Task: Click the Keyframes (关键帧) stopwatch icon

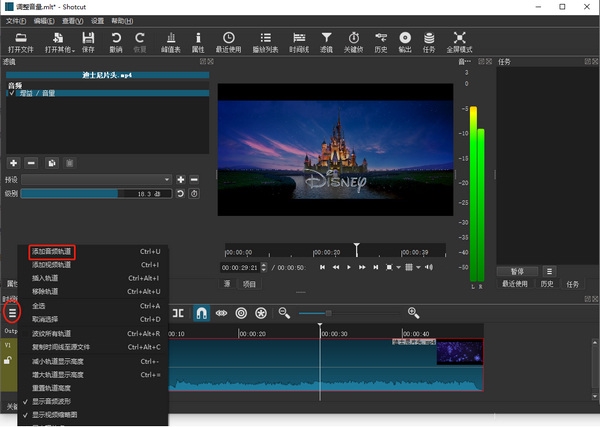Action: pos(353,39)
